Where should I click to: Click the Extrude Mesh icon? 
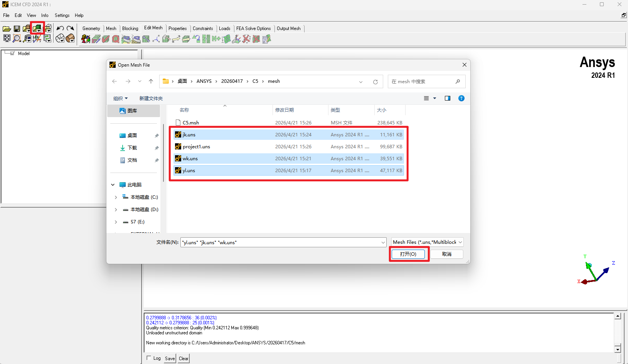tap(96, 39)
